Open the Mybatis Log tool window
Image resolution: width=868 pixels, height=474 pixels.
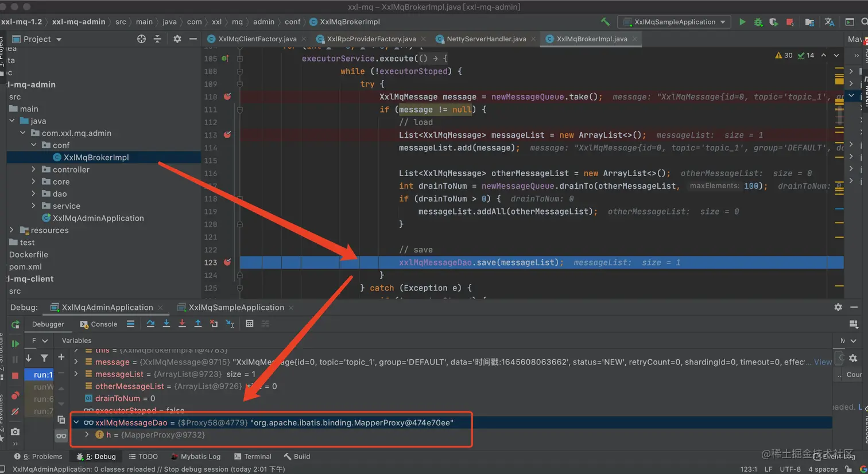[196, 456]
